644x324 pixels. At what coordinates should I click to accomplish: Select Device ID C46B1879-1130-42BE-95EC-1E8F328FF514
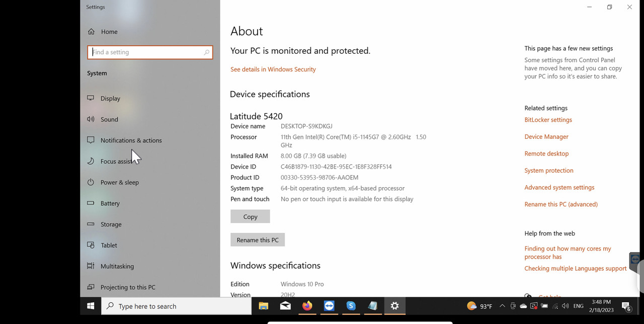coord(336,167)
